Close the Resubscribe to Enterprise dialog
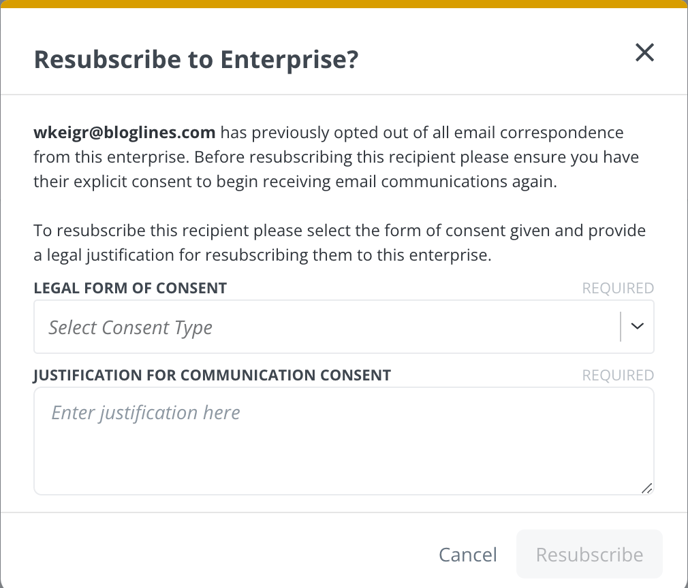Screen dimensions: 688x588 [x=645, y=53]
